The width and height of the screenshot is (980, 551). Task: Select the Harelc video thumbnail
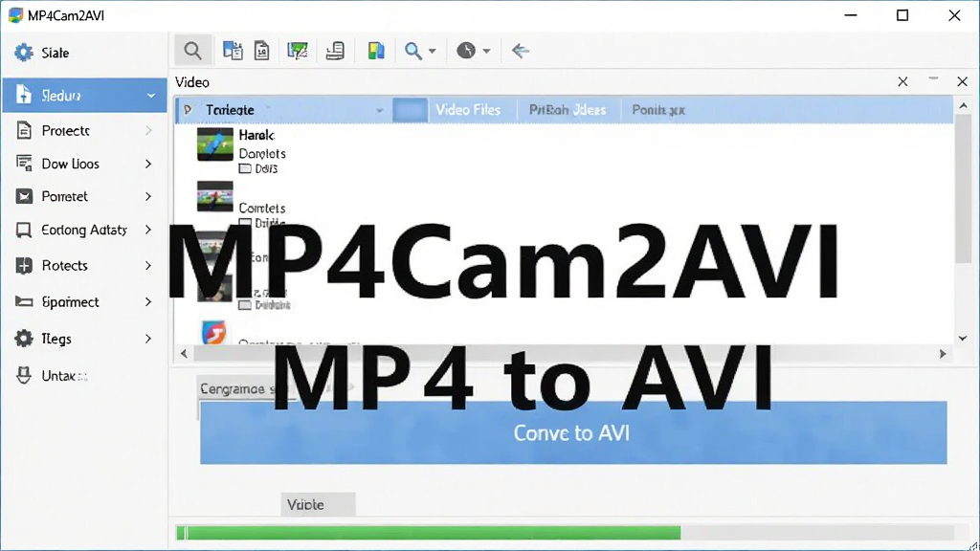click(215, 144)
